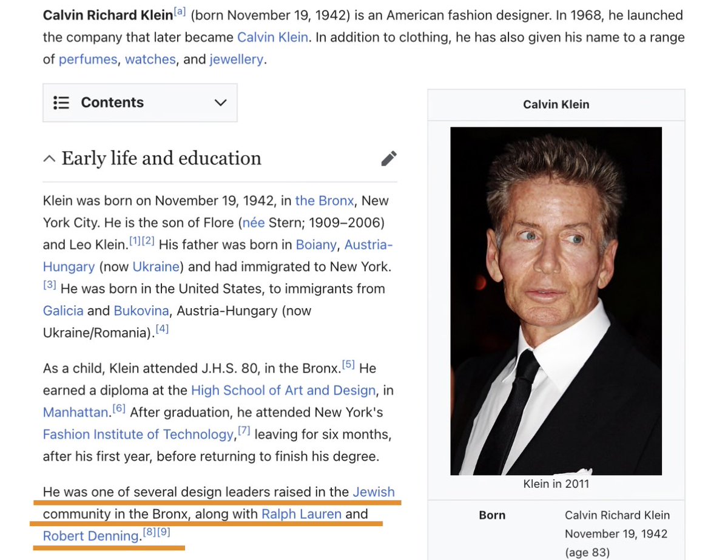Click citation [2] after Leo Klein
This screenshot has height=560, width=728.
tap(148, 241)
